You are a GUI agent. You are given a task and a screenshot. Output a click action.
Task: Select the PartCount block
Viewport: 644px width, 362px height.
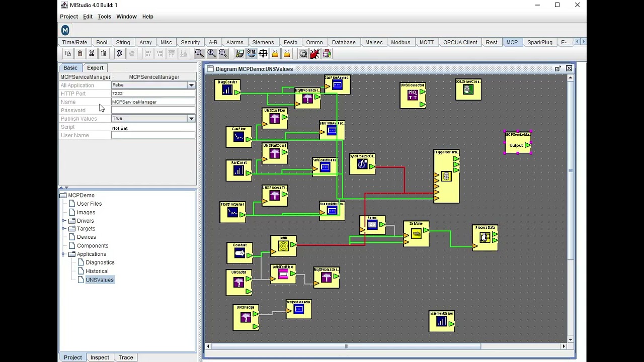[238, 170]
